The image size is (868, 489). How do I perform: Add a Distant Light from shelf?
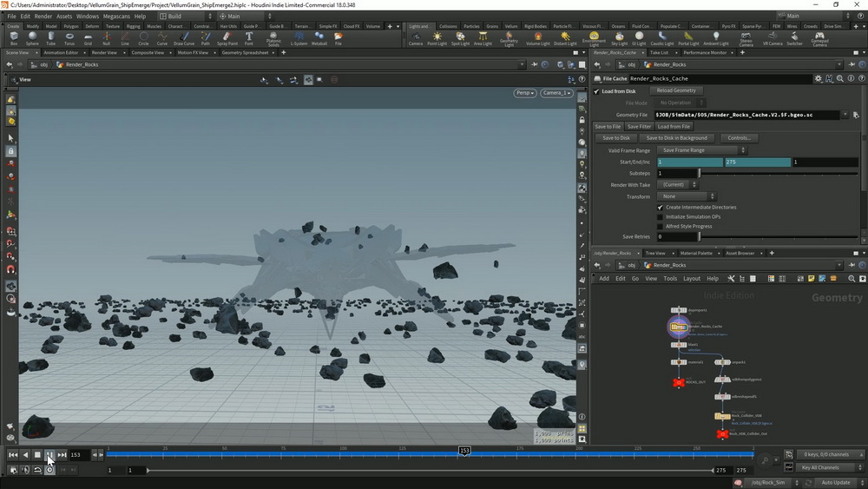click(x=565, y=38)
